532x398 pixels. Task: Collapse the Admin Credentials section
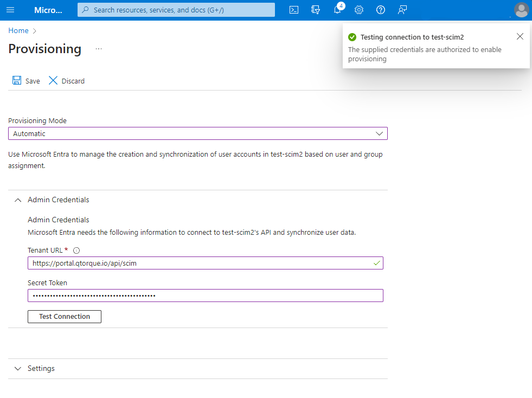[18, 200]
